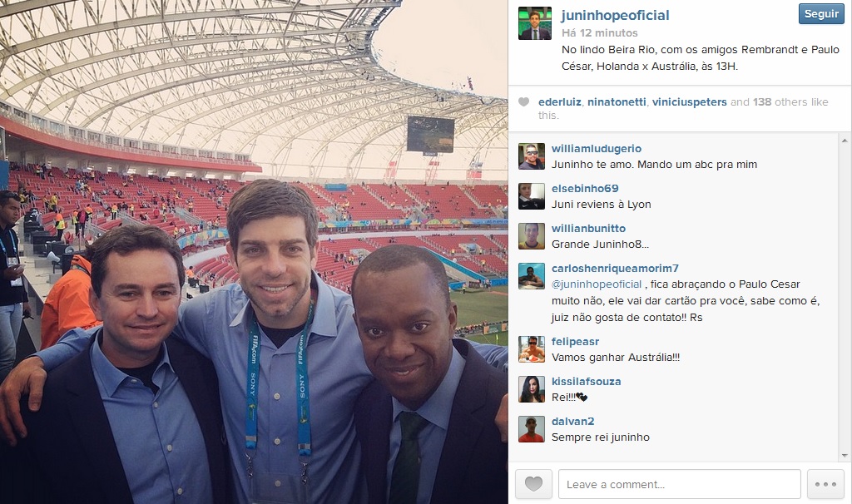Focus the Leave a comment field
The height and width of the screenshot is (504, 852).
click(679, 484)
